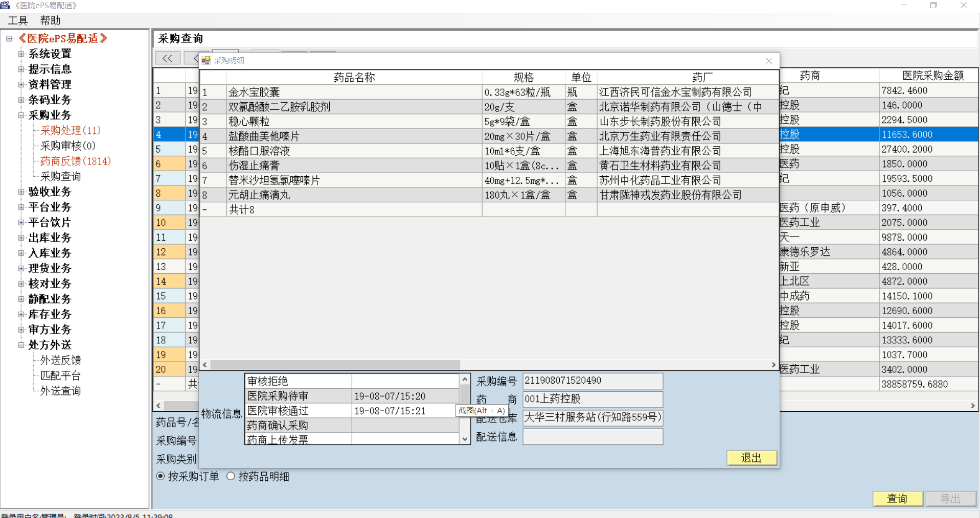Sort by 药品名称 column header

click(354, 77)
